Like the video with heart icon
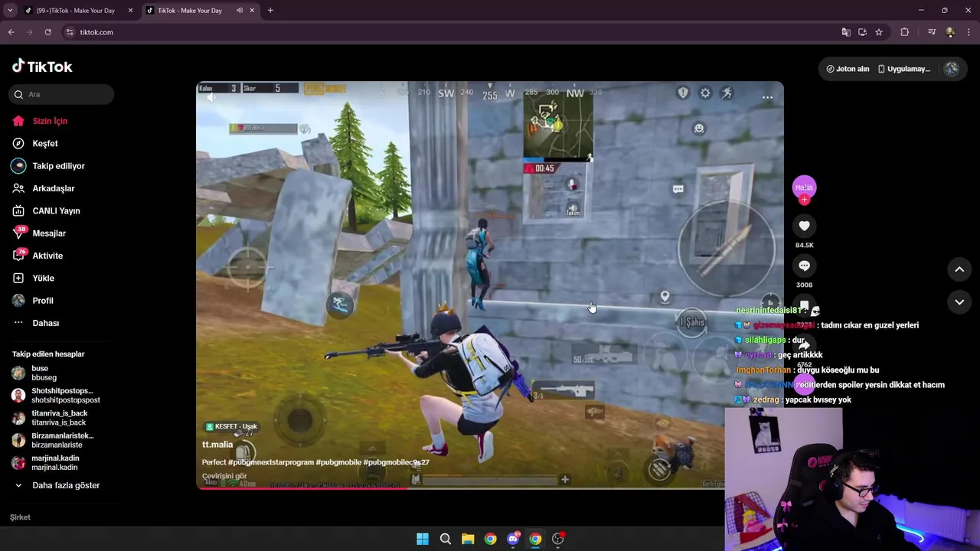The image size is (980, 551). [x=804, y=226]
